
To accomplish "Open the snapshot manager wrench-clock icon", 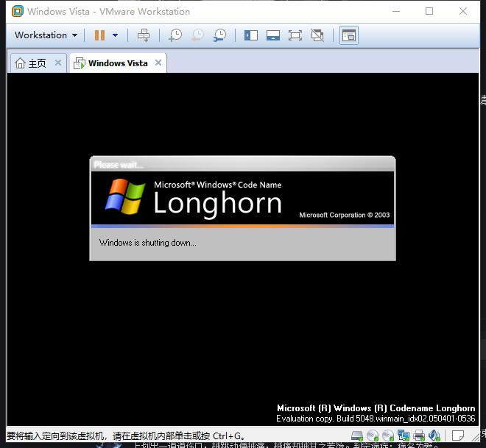I will [219, 35].
